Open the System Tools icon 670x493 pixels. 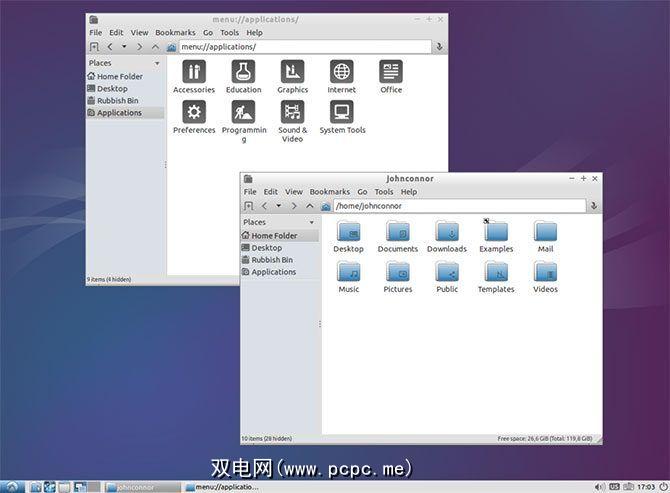coord(342,112)
